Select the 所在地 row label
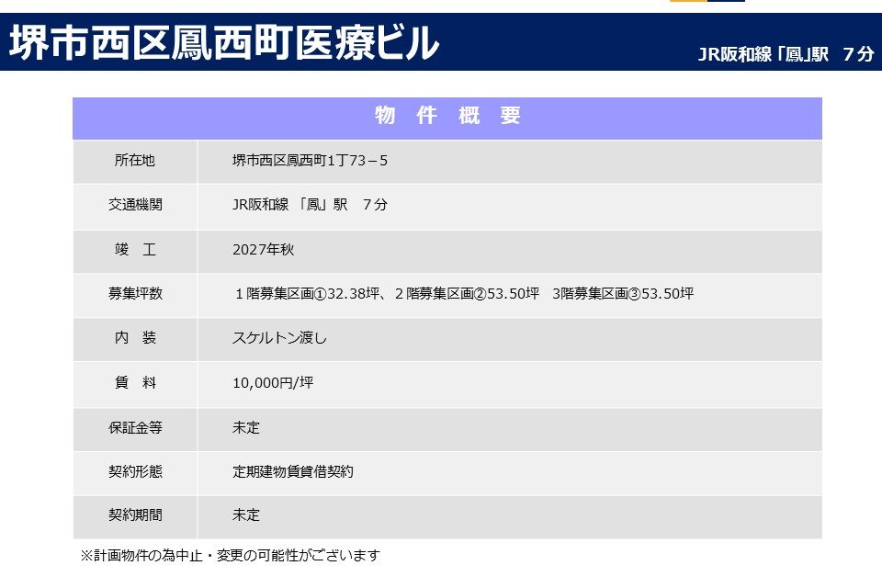 pyautogui.click(x=135, y=161)
